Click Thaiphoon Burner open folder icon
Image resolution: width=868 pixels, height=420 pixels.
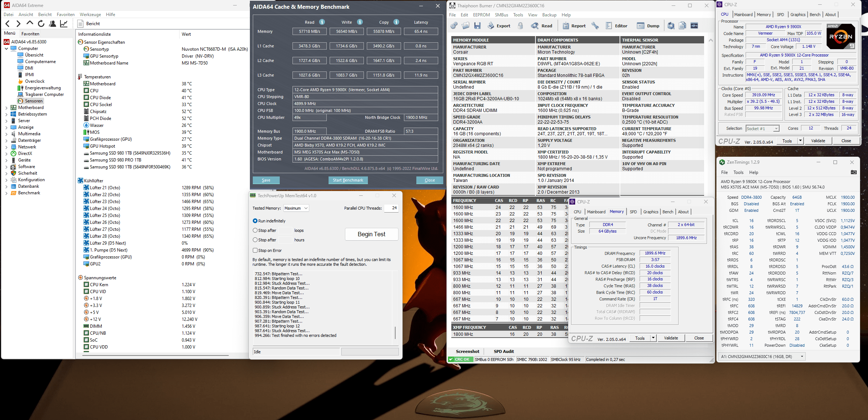pos(466,26)
